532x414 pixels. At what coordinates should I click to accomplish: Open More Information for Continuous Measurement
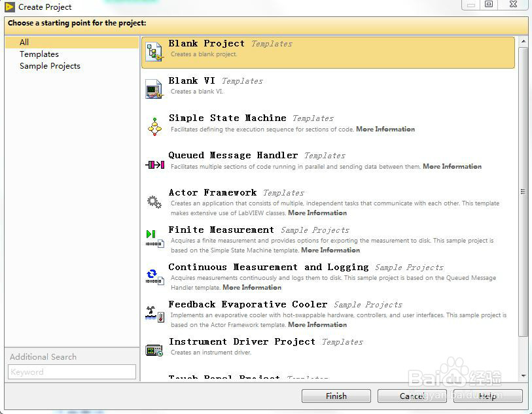tap(252, 288)
